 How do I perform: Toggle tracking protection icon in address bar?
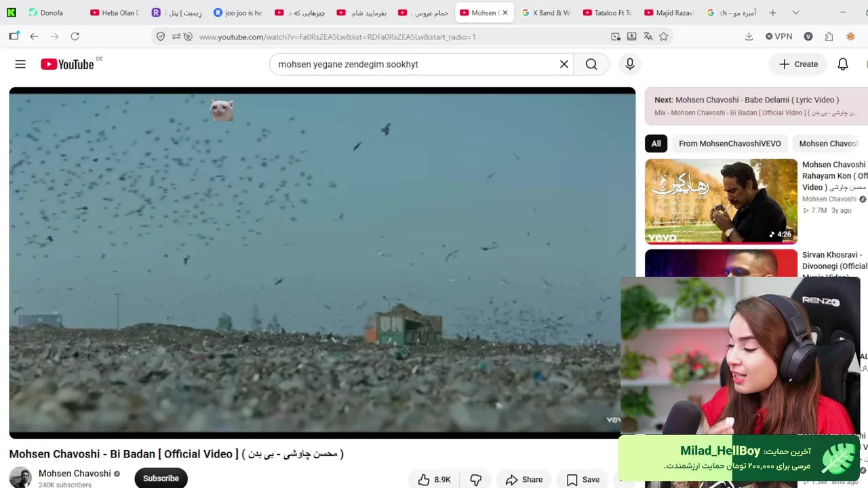pos(188,37)
